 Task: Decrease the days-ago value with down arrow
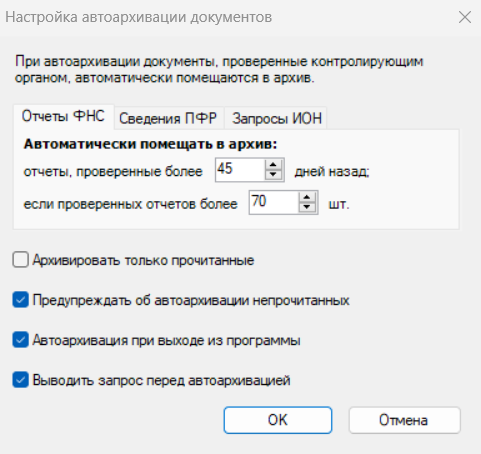(273, 174)
